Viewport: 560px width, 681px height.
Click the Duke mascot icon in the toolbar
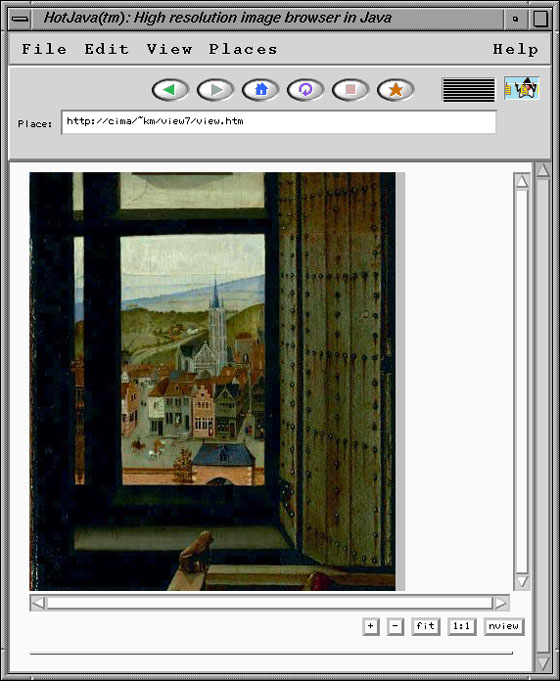tap(522, 88)
